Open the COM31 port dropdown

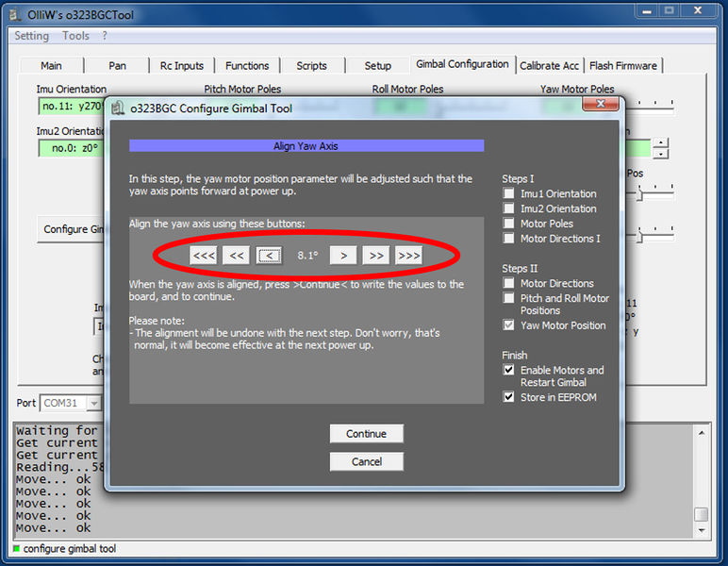[93, 403]
